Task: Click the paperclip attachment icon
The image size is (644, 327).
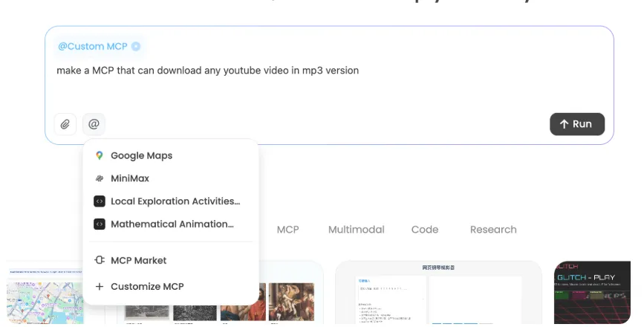Action: click(x=65, y=124)
